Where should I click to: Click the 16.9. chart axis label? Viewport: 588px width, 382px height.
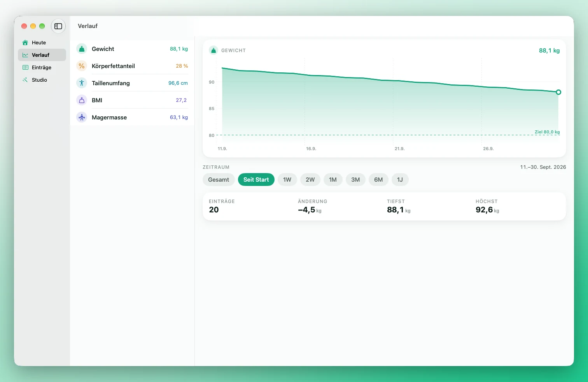coord(311,149)
